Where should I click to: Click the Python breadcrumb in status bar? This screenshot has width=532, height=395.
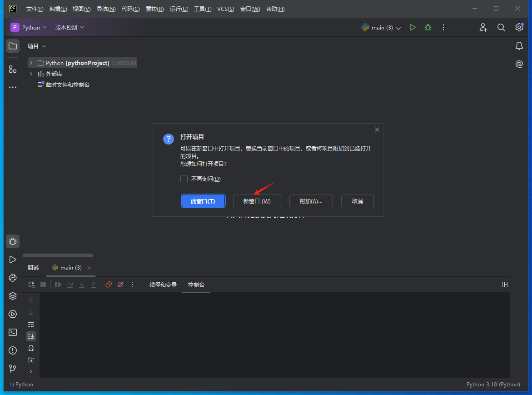pyautogui.click(x=21, y=385)
